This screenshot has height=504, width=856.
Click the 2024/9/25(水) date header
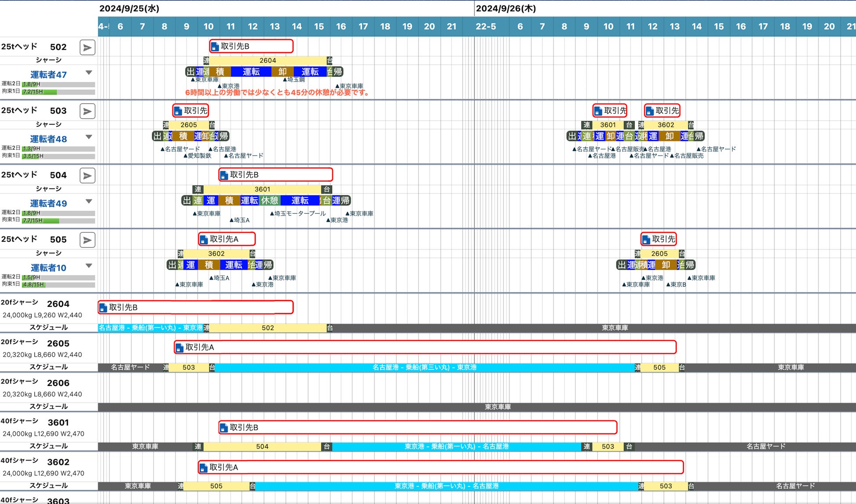[129, 8]
